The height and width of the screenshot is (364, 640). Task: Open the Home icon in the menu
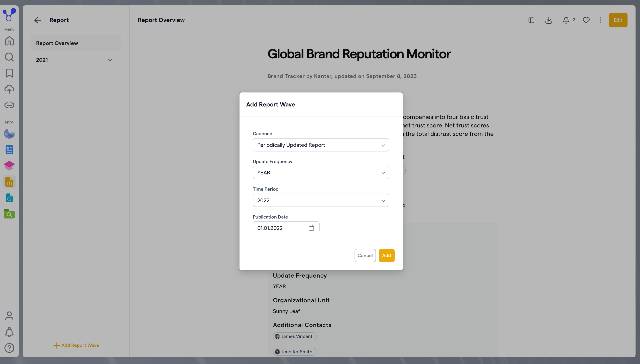9,41
